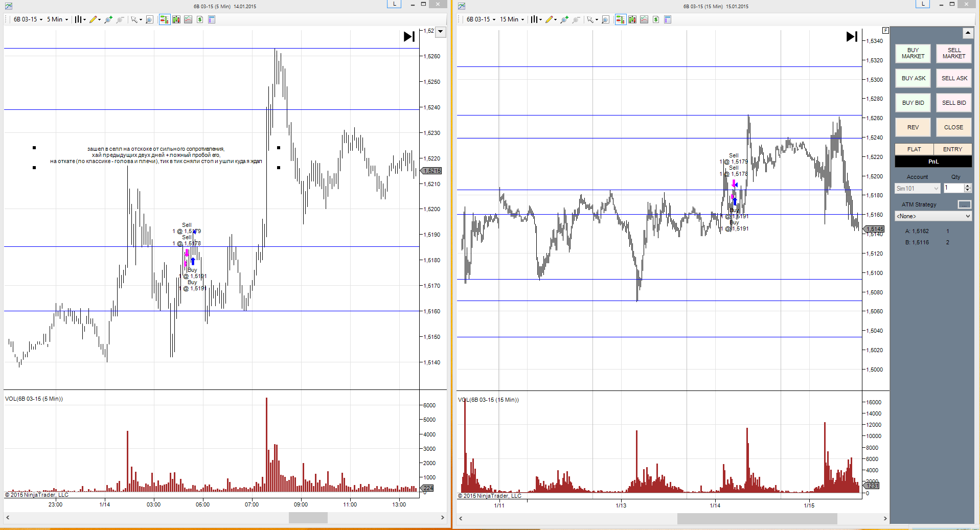Click the SELL MARKET button
Viewport: 980px width, 530px height.
pyautogui.click(x=954, y=53)
